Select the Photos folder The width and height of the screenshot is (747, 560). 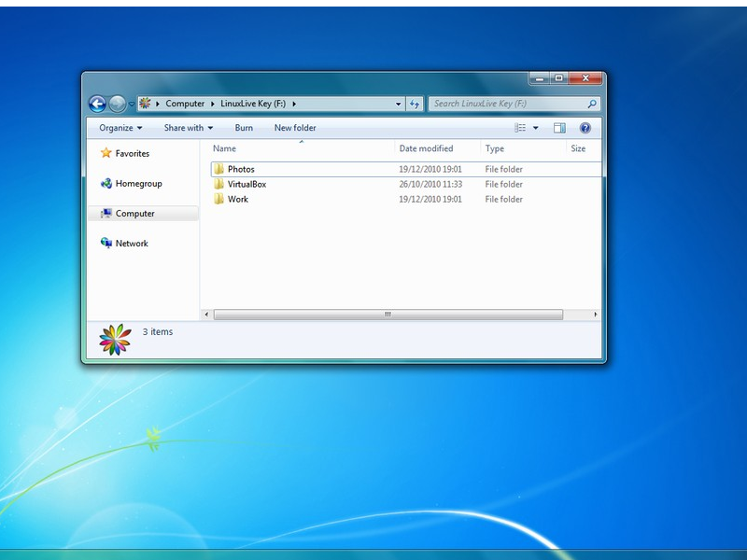coord(241,170)
